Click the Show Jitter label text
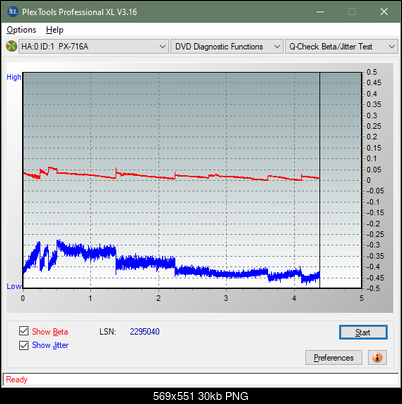Image resolution: width=402 pixels, height=404 pixels. pos(50,345)
